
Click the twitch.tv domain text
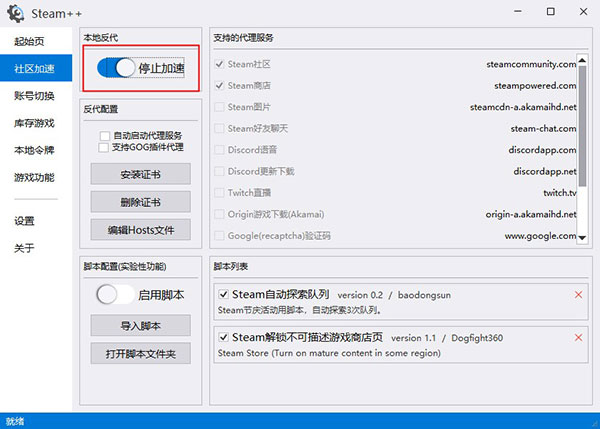point(560,192)
